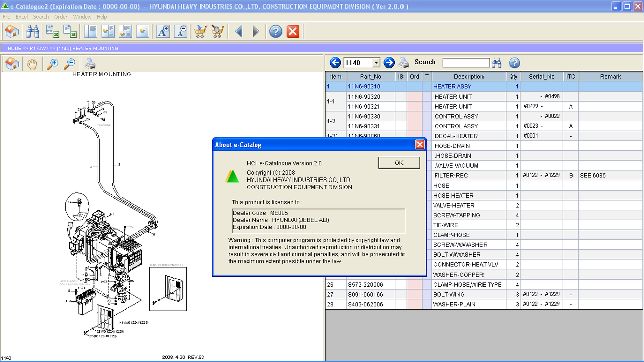The image size is (644, 362).
Task: Open the section number 1140 dropdown
Action: click(x=376, y=63)
